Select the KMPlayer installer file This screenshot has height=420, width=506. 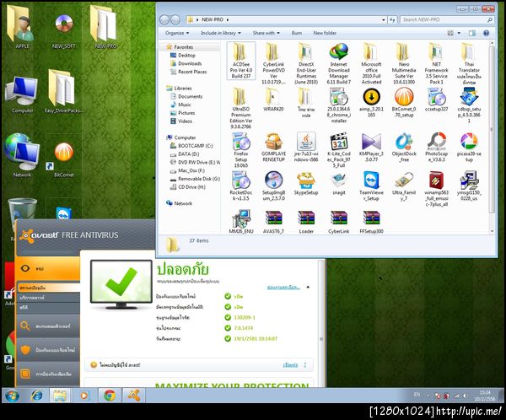tap(371, 148)
